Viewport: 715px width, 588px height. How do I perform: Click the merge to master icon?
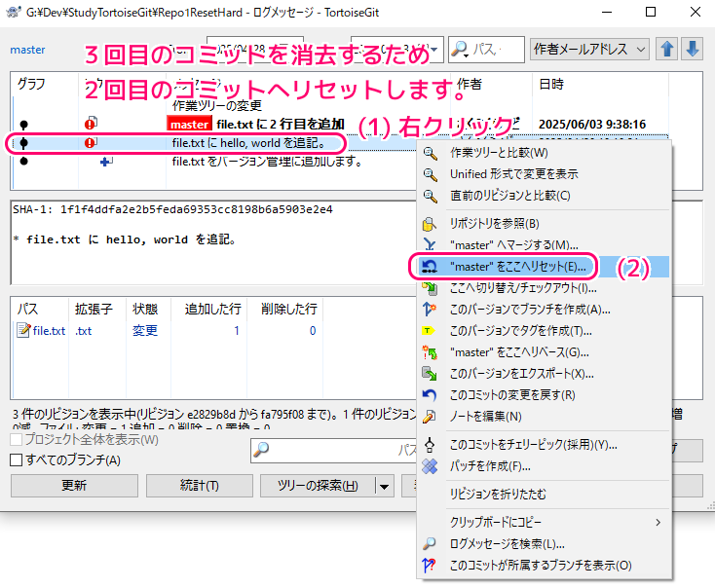tap(430, 245)
